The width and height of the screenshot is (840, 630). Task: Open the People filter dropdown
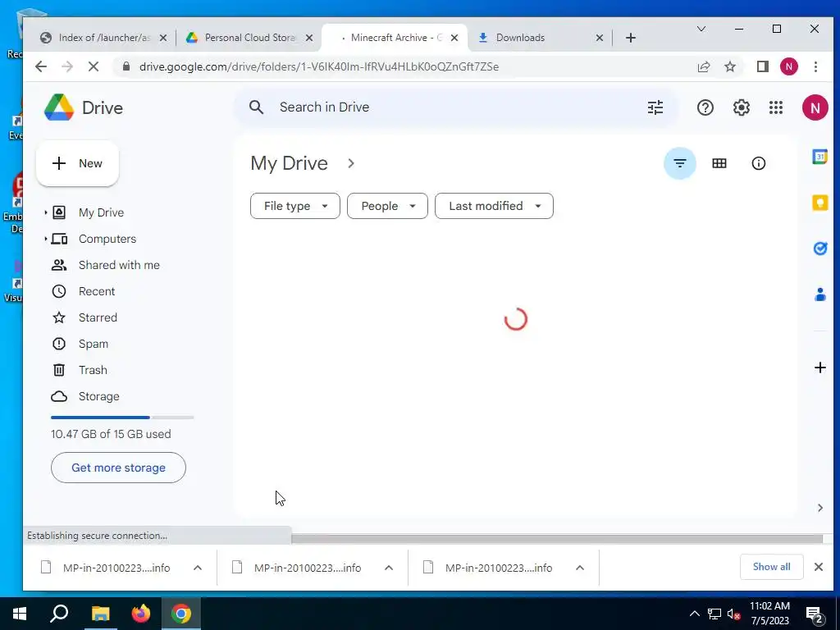(387, 206)
